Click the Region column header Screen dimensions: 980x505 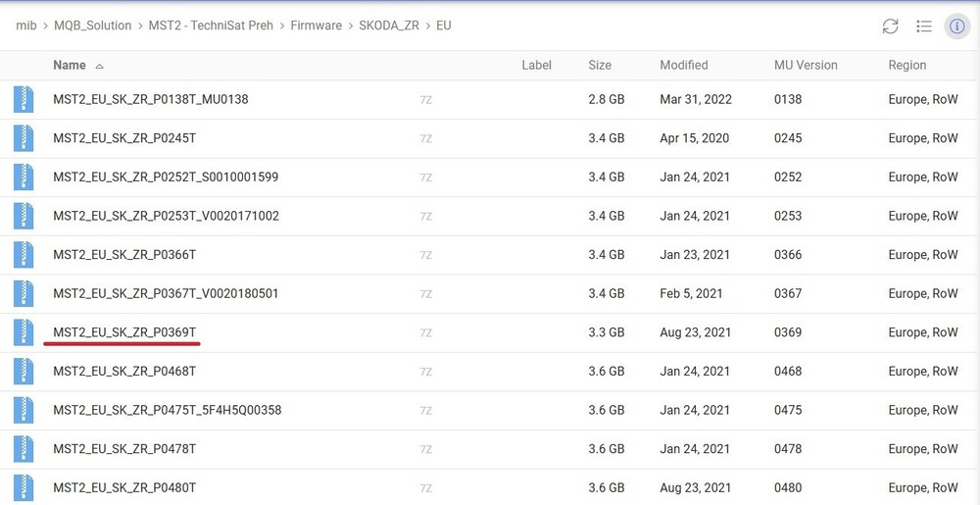906,66
